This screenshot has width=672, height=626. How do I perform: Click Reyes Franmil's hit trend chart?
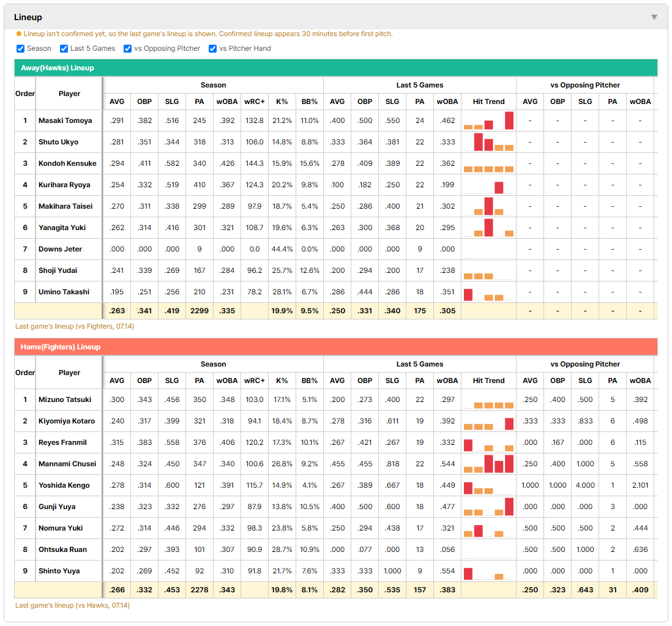[488, 442]
